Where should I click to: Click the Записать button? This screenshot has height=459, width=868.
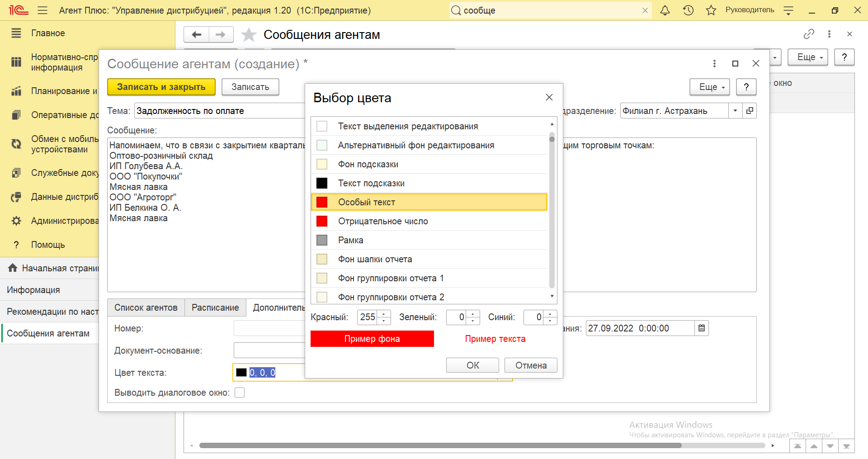[x=250, y=87]
